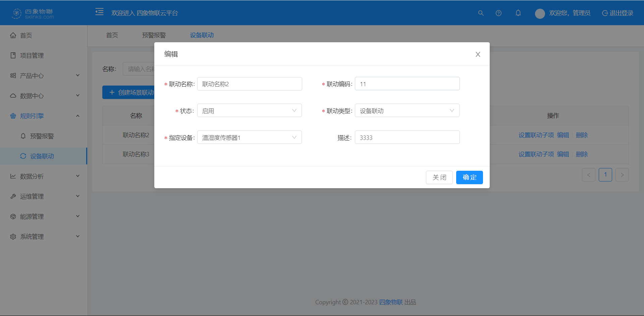Click the 预警报警 bell icon in sidebar
The width and height of the screenshot is (644, 316).
point(23,136)
